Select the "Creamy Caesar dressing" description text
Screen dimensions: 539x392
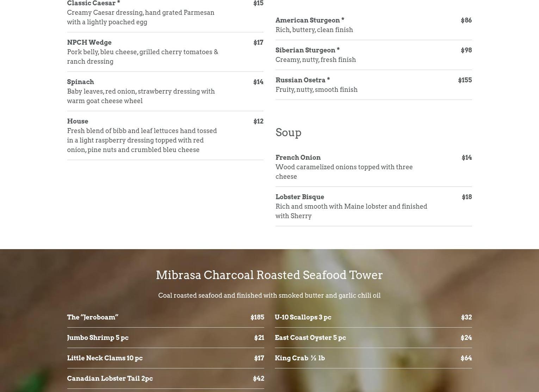pyautogui.click(x=141, y=17)
